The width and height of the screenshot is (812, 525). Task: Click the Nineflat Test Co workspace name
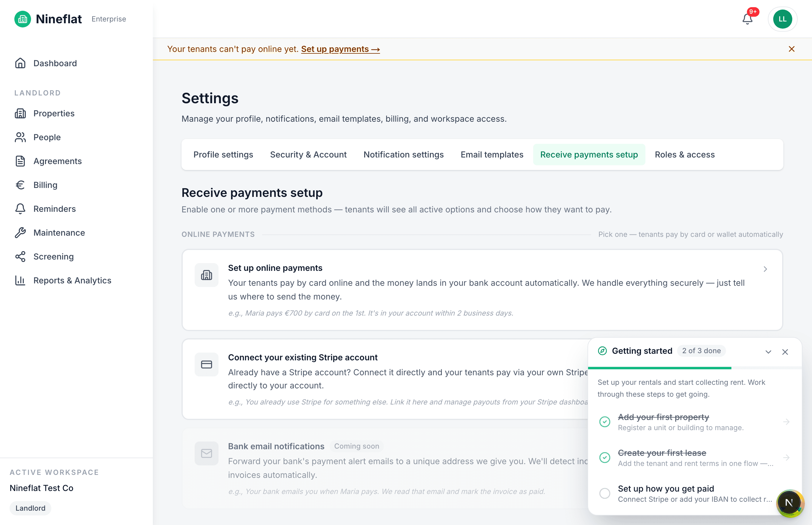[x=41, y=488]
